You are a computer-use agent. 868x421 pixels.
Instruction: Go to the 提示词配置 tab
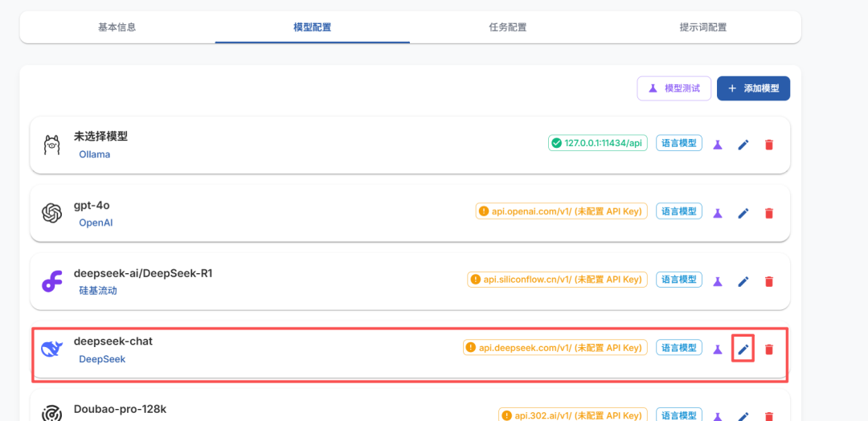tap(703, 27)
